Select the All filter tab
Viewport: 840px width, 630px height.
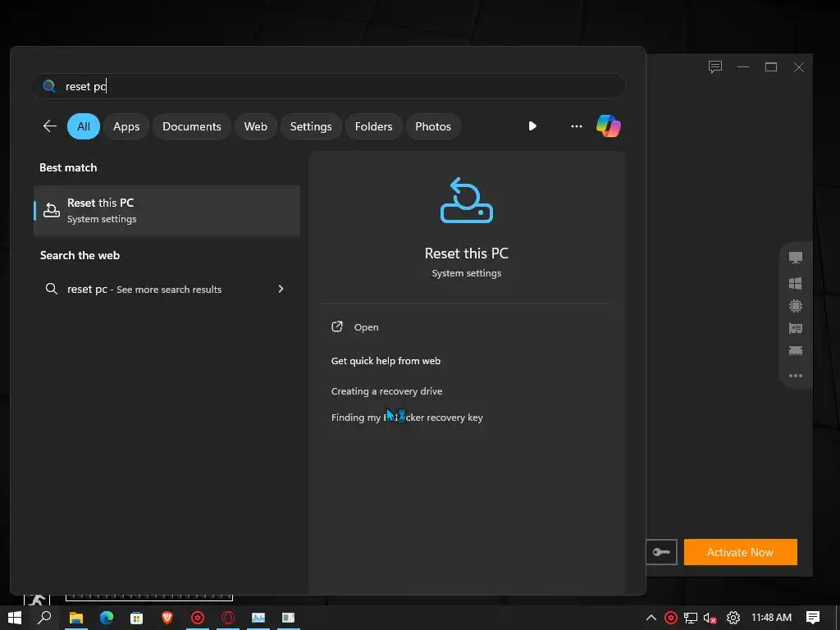coord(84,126)
